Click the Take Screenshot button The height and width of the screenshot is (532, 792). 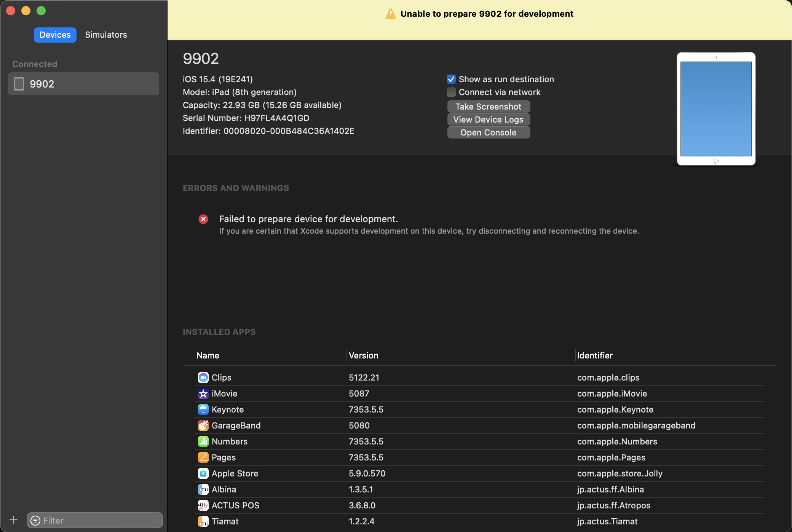point(489,107)
